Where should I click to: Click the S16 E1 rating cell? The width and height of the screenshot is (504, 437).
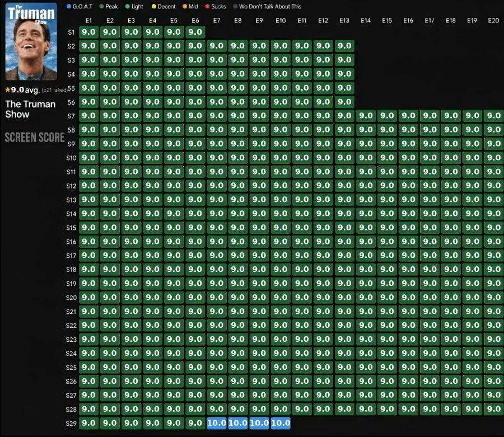point(88,242)
